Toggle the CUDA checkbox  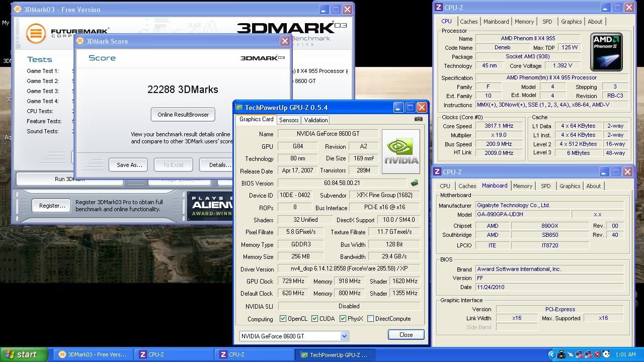click(314, 319)
